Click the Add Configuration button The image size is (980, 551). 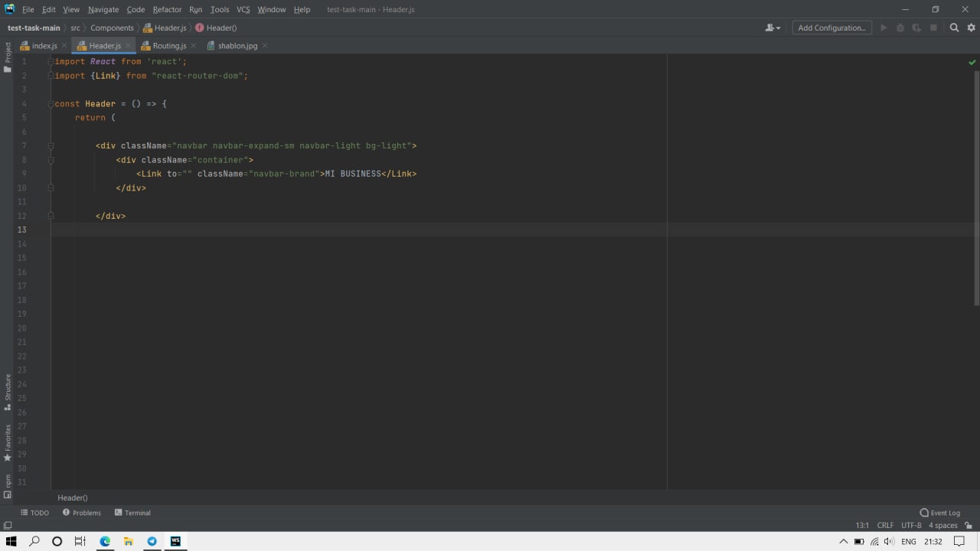click(x=831, y=28)
